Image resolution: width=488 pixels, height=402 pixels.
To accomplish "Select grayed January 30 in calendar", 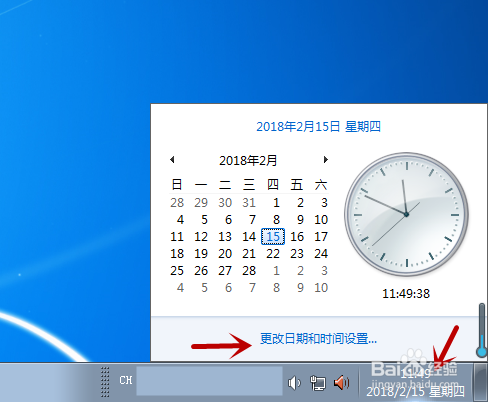I will point(225,203).
